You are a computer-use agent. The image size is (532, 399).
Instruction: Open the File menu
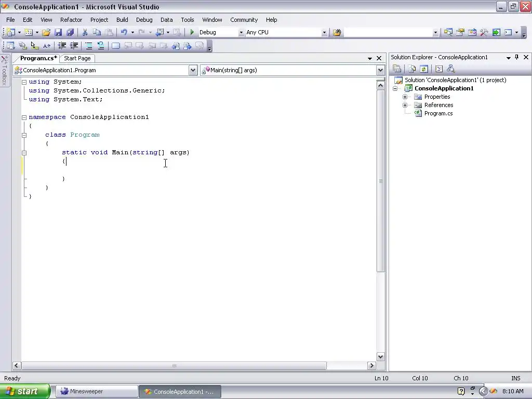[x=10, y=20]
